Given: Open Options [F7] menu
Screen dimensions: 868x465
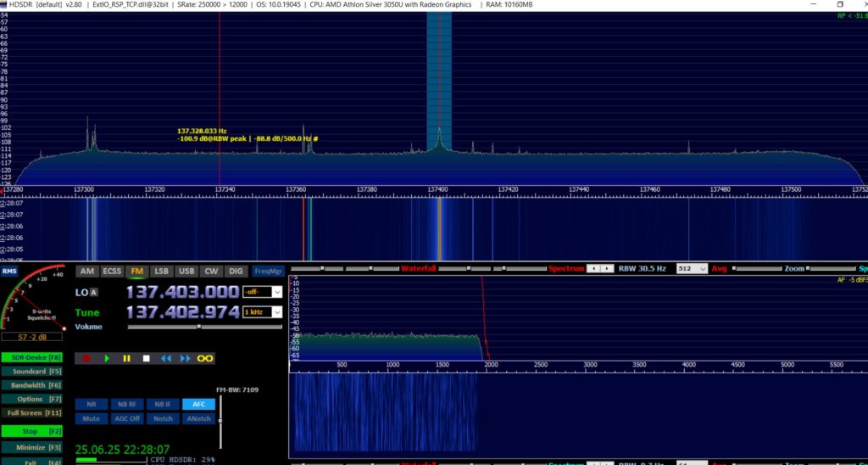Looking at the screenshot, I should pyautogui.click(x=32, y=399).
